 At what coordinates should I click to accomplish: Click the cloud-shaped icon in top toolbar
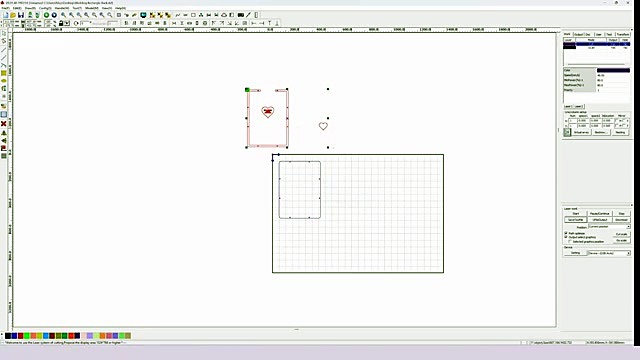coord(224,15)
